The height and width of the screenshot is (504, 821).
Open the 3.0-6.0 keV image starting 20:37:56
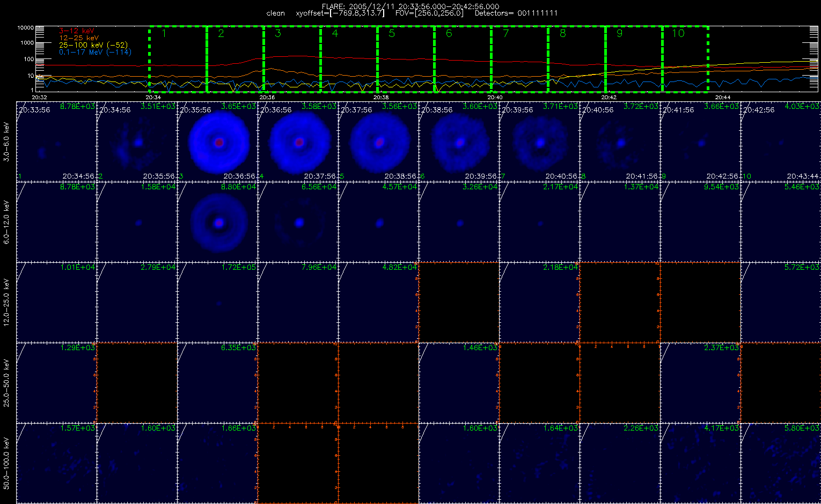[378, 141]
